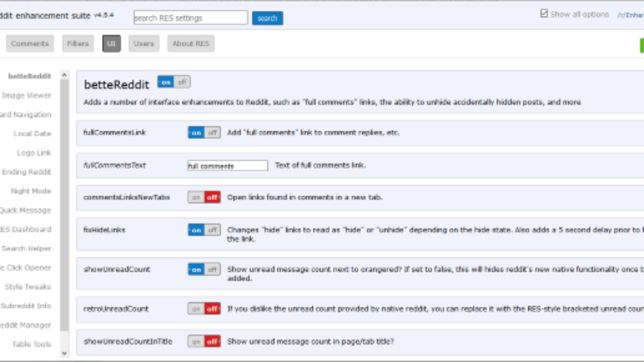Select Table Tools in the module list
Screen dimensions: 644x362
tap(32, 344)
